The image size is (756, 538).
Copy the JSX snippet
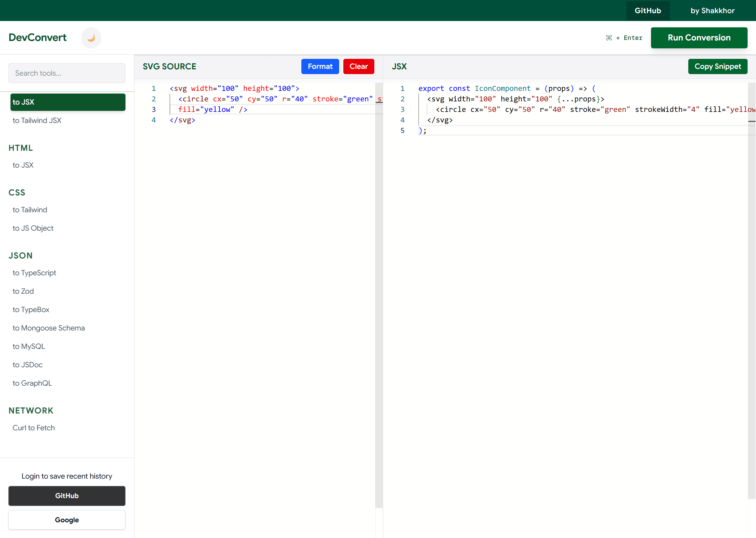[718, 66]
